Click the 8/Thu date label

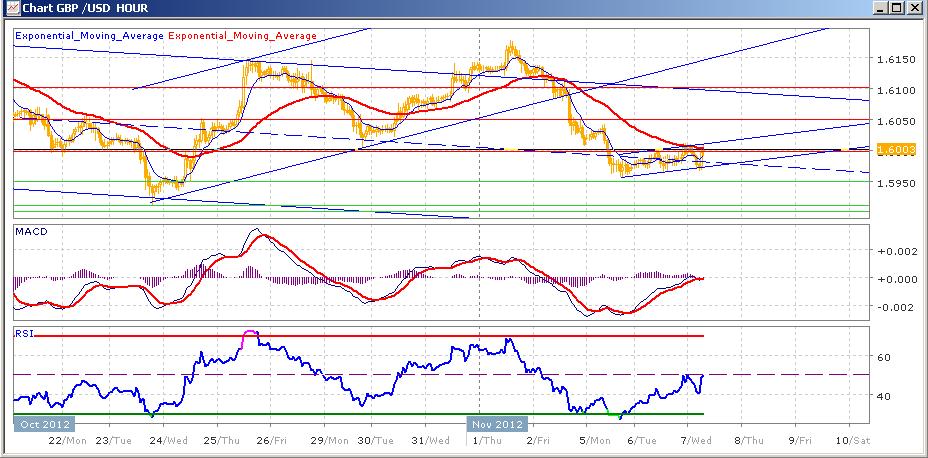(749, 441)
